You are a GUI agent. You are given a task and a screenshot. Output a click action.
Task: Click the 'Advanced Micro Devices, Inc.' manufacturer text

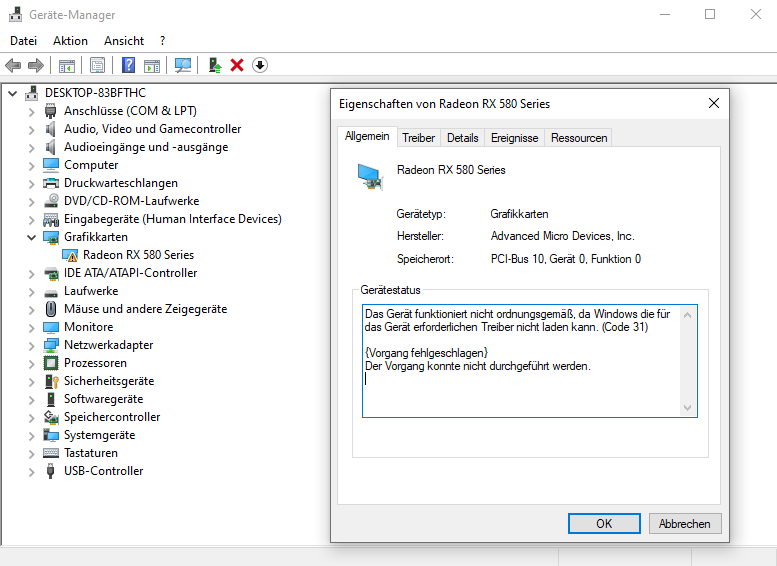coord(562,236)
